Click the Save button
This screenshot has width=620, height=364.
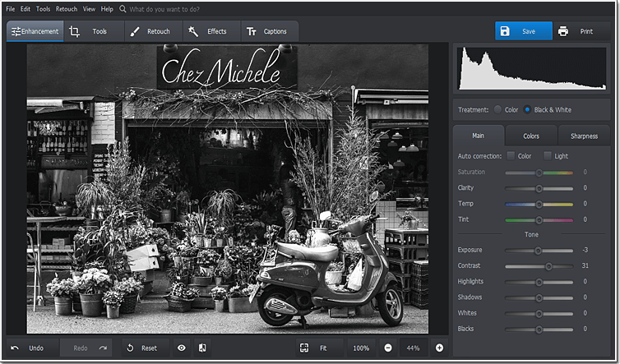524,31
